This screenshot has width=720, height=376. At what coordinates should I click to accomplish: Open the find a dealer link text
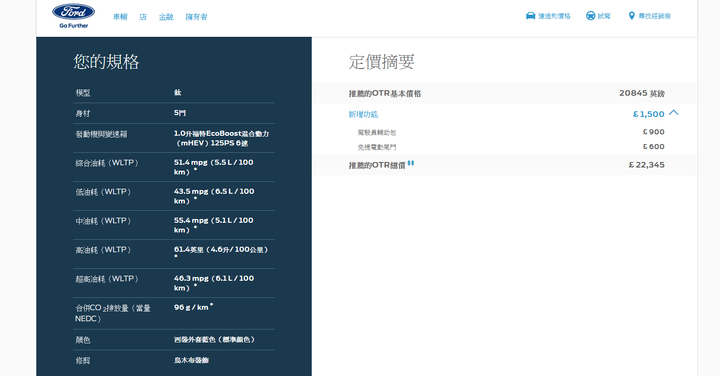click(x=654, y=16)
